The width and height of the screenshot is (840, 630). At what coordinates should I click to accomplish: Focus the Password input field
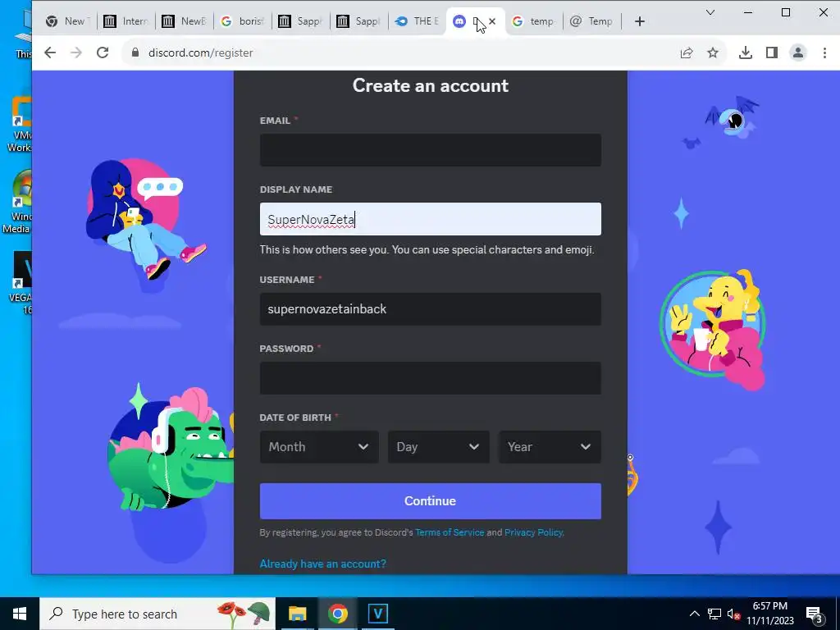[430, 378]
